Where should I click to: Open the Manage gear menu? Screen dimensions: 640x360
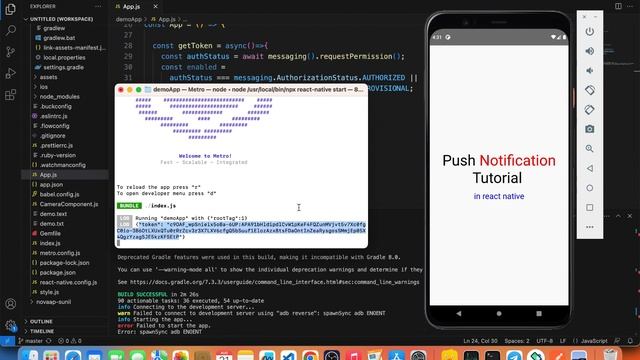tap(11, 325)
